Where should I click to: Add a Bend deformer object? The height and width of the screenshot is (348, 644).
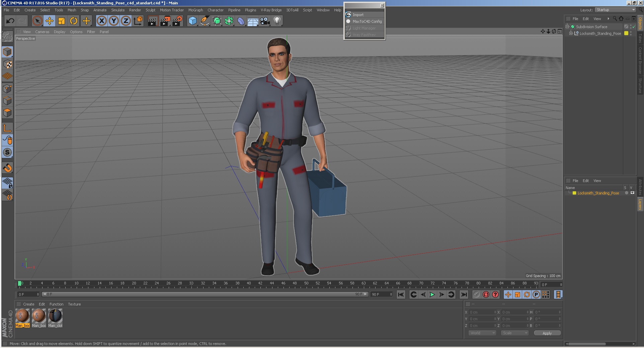pos(241,21)
